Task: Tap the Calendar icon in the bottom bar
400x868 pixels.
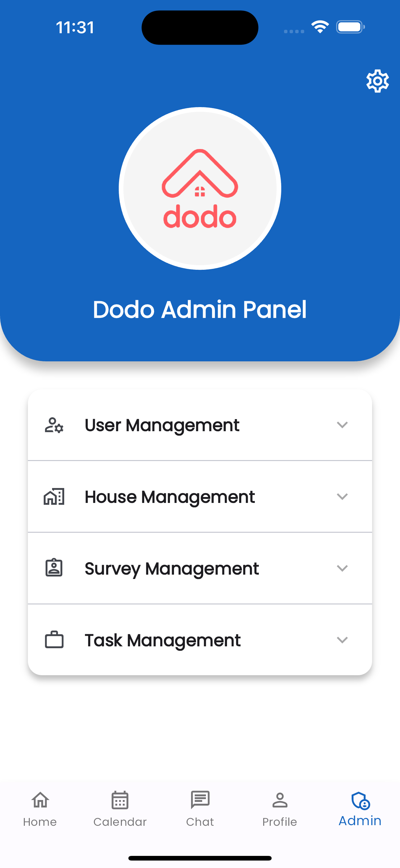Action: pos(120,800)
